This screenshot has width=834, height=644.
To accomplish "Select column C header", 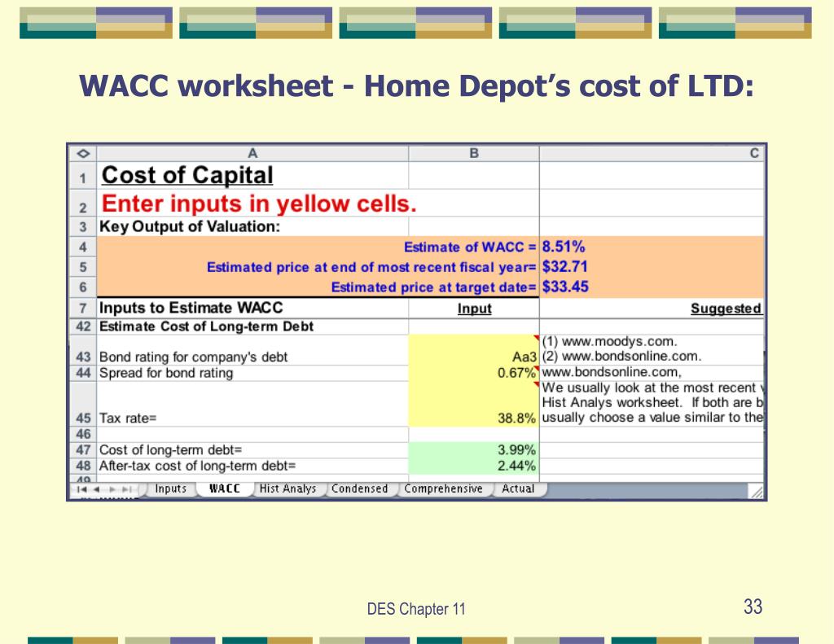I will 652,154.
